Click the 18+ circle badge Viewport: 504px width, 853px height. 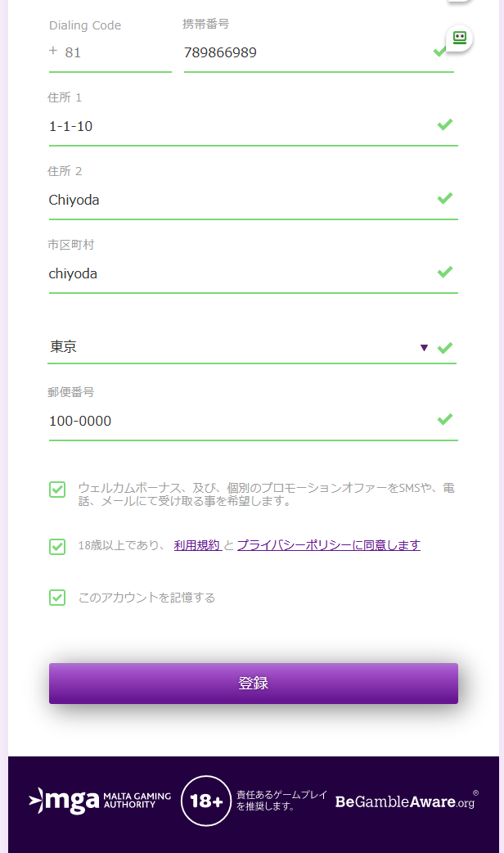[x=206, y=801]
